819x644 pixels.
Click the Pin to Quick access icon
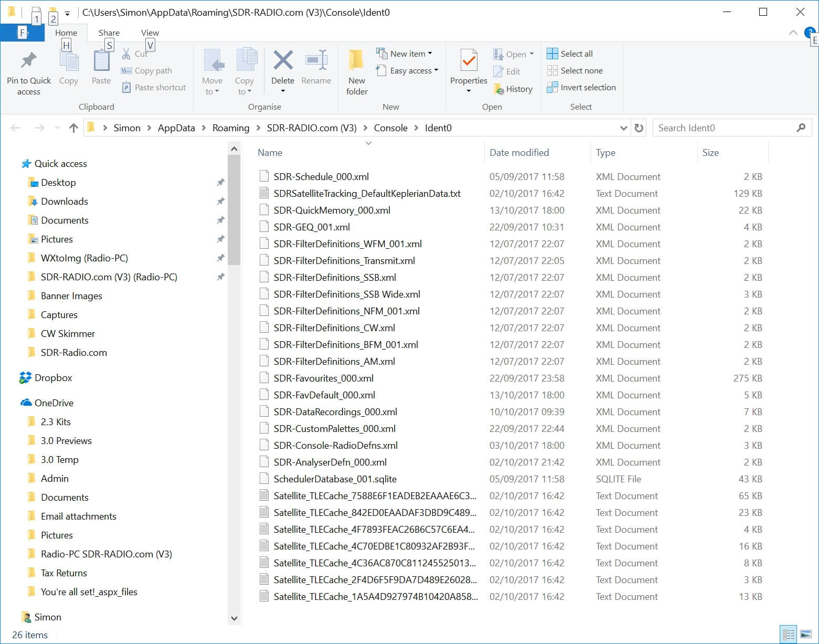[x=28, y=61]
